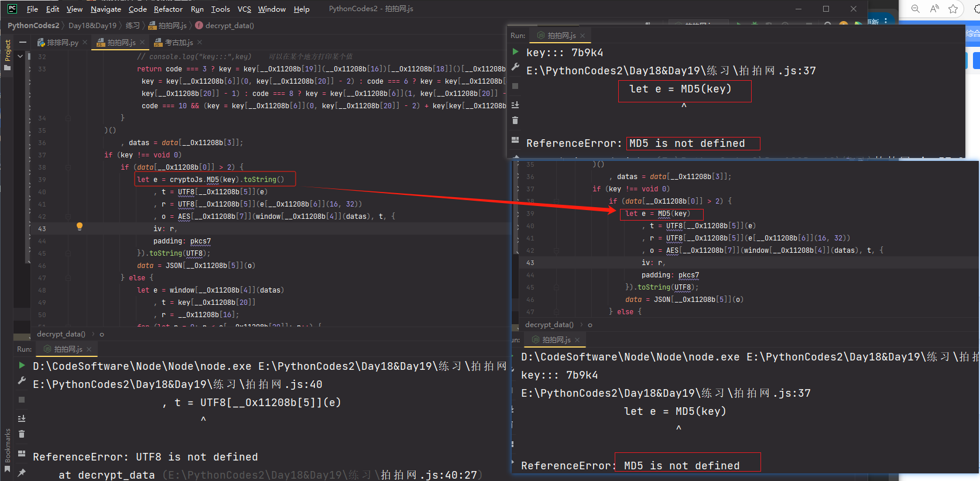
Task: Click 练习 in the navigation breadcrumb
Action: (x=133, y=25)
